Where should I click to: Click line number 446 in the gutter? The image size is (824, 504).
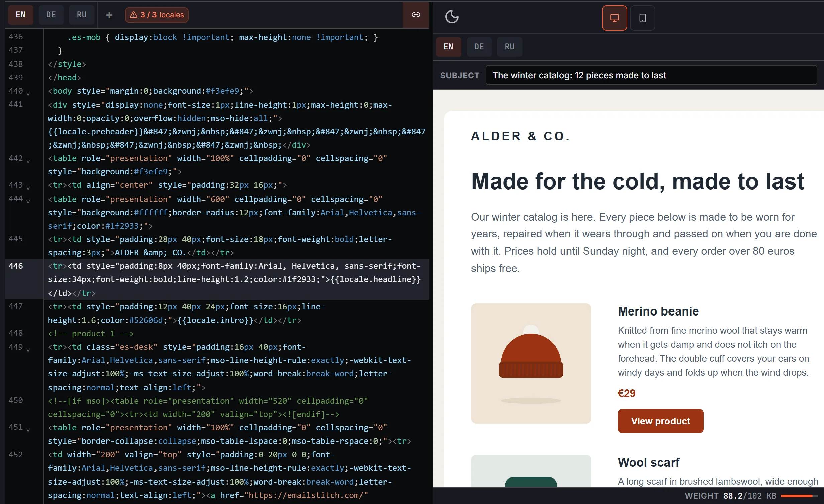coord(16,266)
